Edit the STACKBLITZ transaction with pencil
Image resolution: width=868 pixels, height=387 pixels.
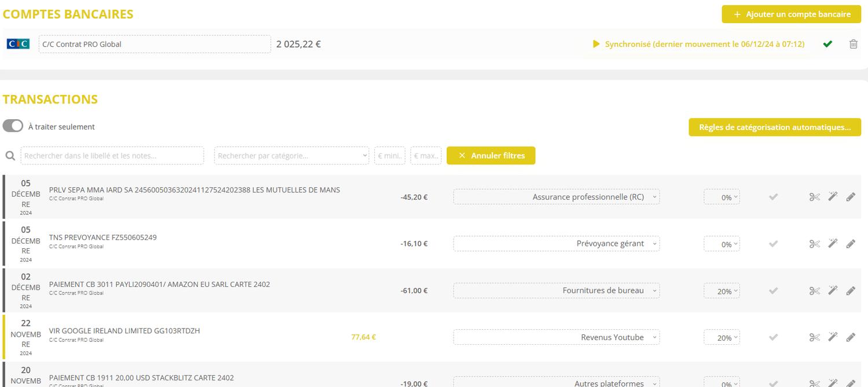coord(851,383)
